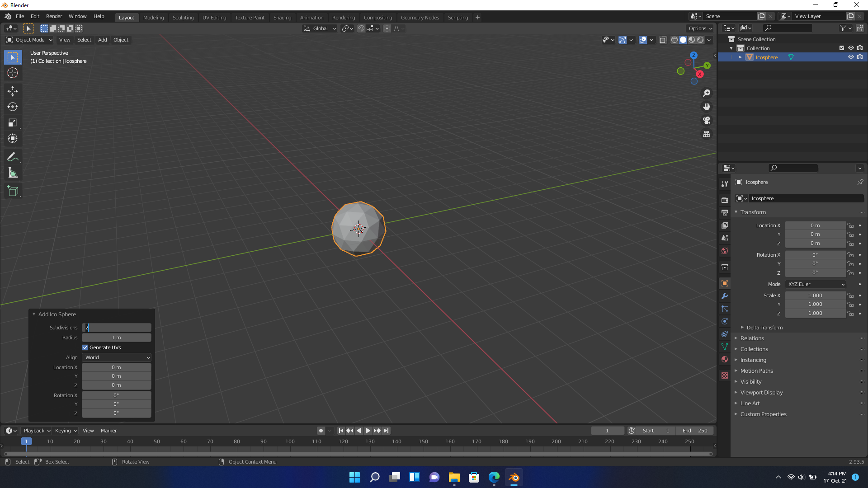868x488 pixels.
Task: Click timeline horizontal scrollbar
Action: [x=358, y=454]
